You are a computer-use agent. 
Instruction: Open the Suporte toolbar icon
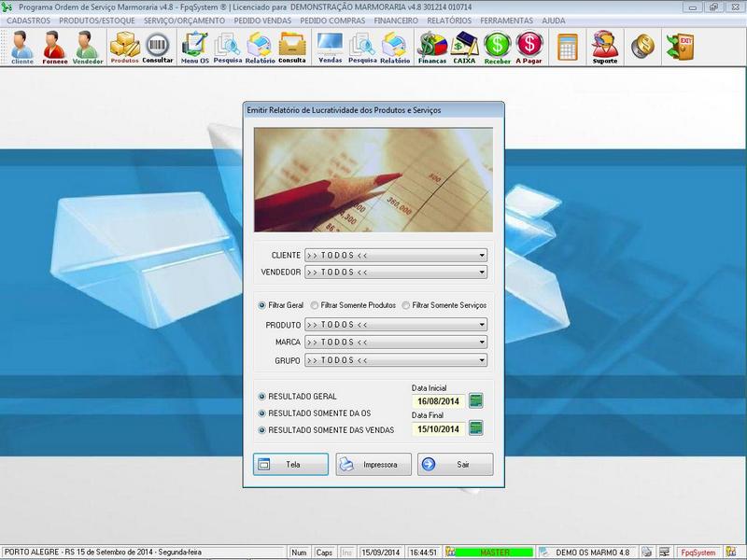click(605, 47)
